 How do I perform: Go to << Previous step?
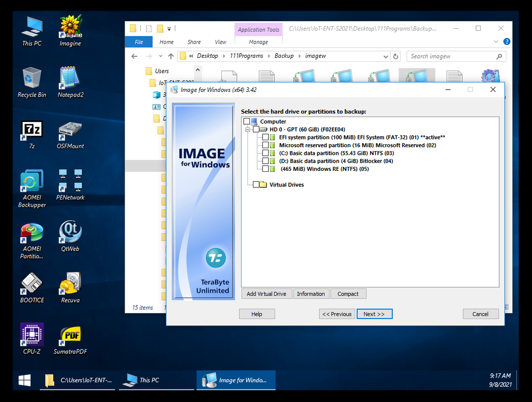pyautogui.click(x=337, y=314)
